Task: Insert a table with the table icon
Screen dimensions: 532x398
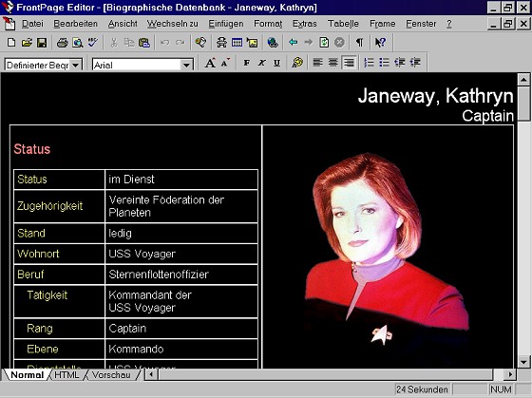Action: 237,43
